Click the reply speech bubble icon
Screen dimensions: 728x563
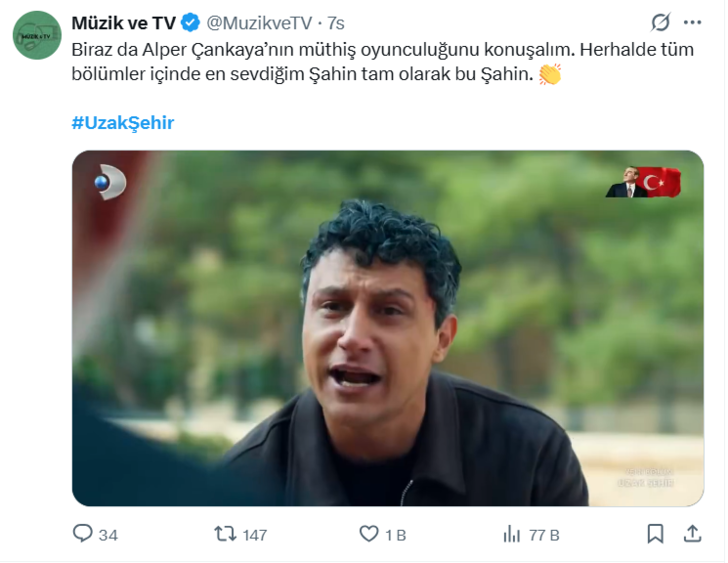pos(83,534)
